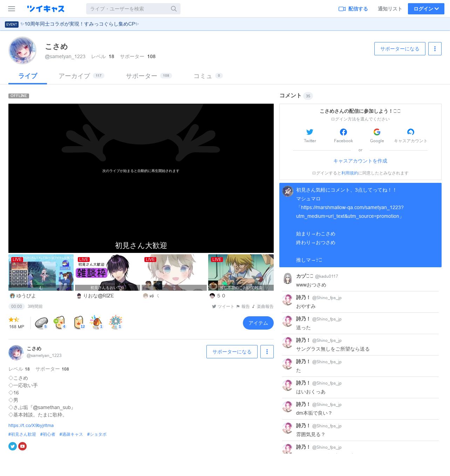Click りおな@RIZE broadcaster name
The height and width of the screenshot is (476, 450).
[98, 296]
